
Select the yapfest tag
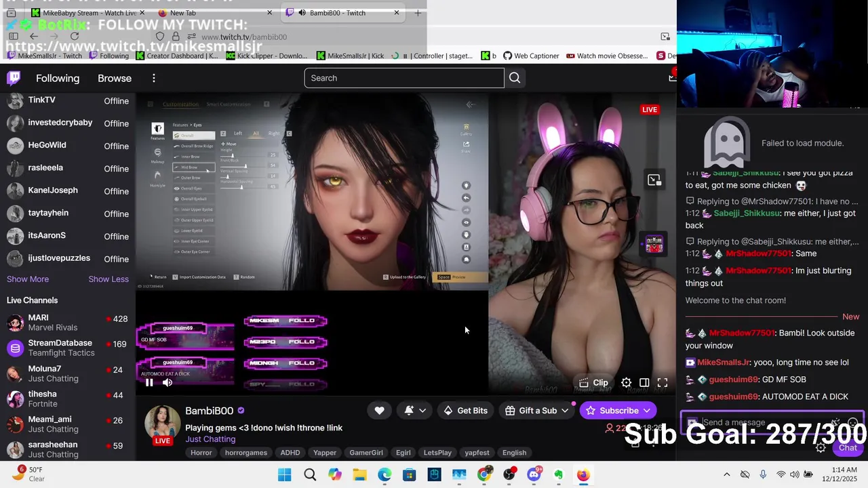click(477, 453)
